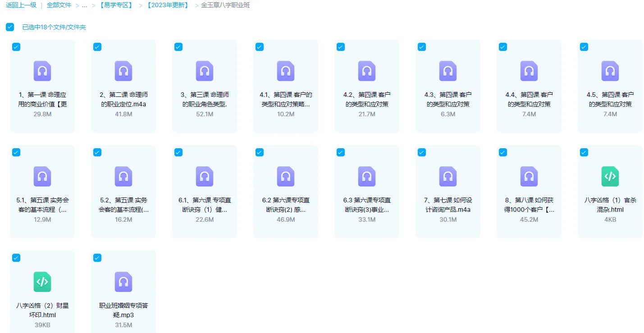
Task: Open HTML file icon 八字凶格（2）财星坏印
Action: click(42, 282)
